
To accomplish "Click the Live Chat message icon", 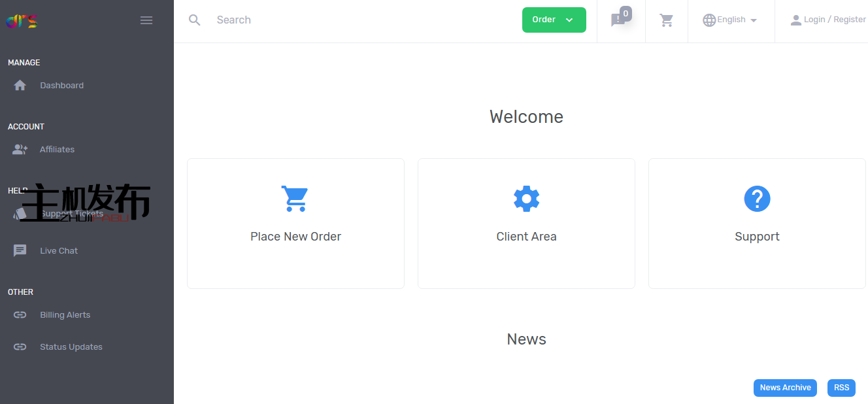I will tap(20, 250).
